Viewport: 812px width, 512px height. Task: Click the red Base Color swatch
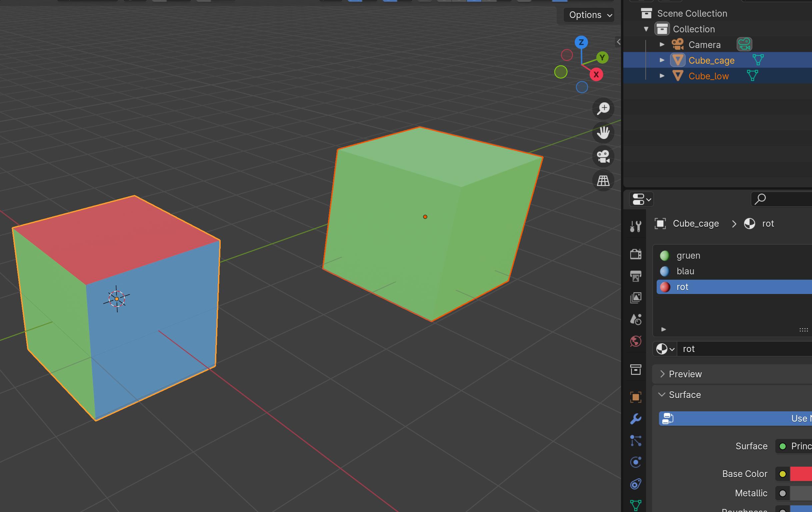[x=801, y=474]
